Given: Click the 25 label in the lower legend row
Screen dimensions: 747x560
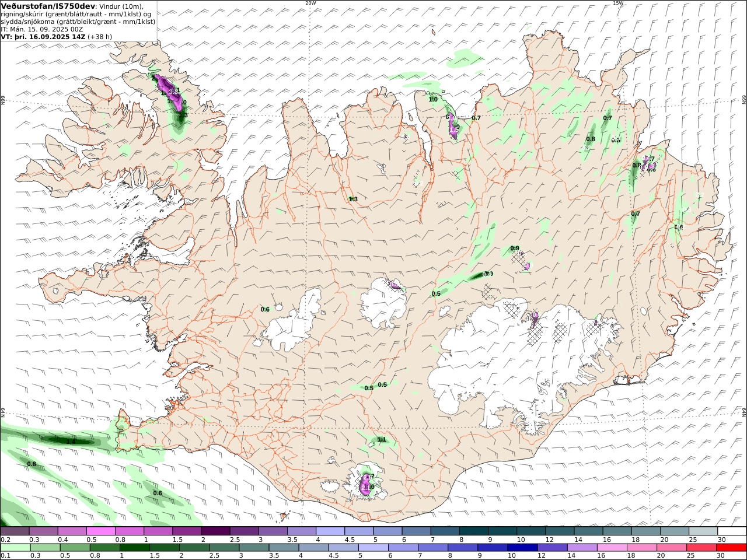Looking at the screenshot, I should pos(692,555).
